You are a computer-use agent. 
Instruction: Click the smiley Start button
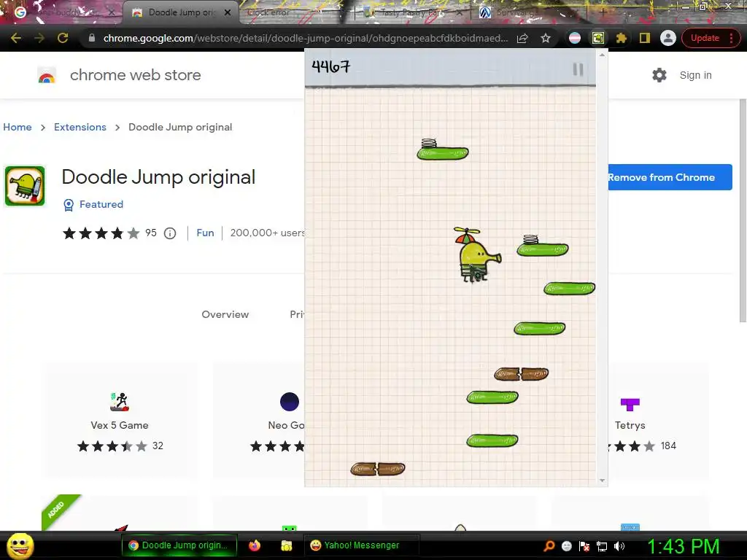(20, 545)
